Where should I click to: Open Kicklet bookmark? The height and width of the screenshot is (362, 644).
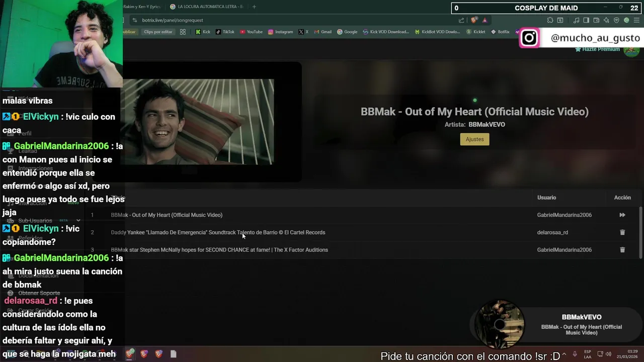475,32
